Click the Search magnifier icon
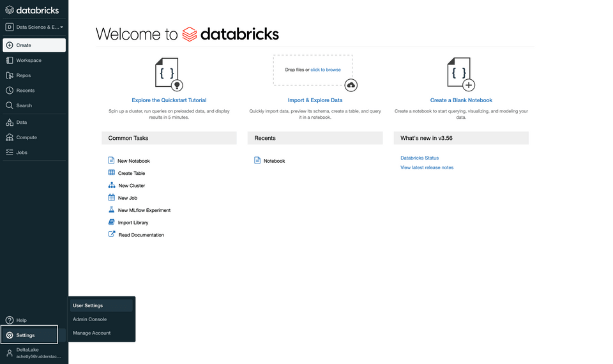 click(10, 105)
